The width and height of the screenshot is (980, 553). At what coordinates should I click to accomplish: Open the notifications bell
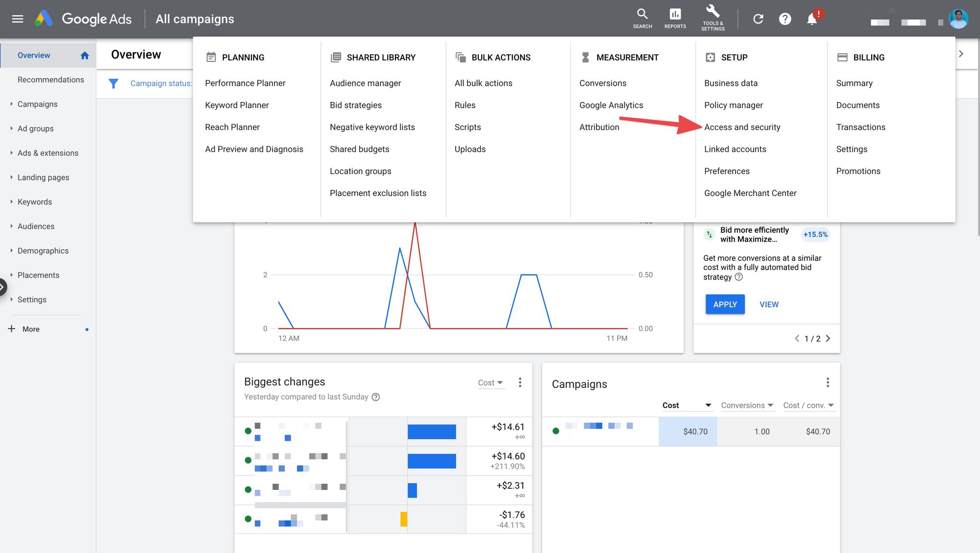coord(812,19)
